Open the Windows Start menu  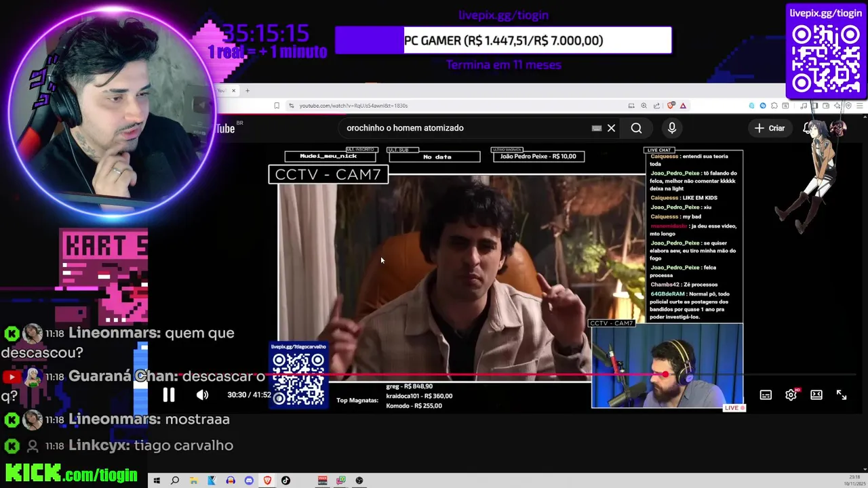[157, 481]
